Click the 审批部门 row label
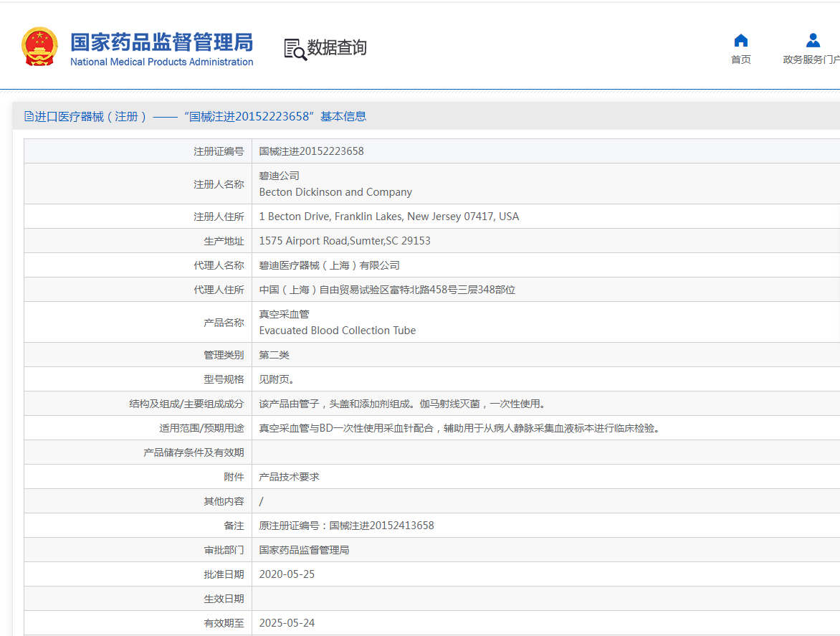Viewport: 840px width, 636px height. pos(224,550)
